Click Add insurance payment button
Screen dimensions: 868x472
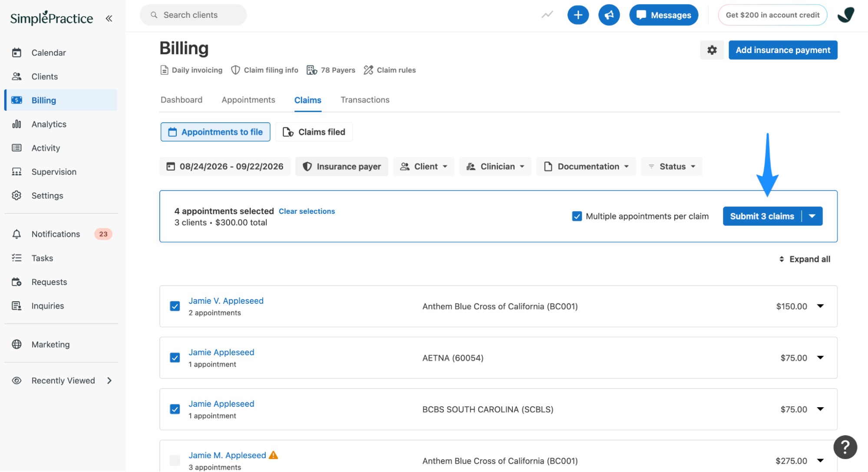click(x=782, y=50)
